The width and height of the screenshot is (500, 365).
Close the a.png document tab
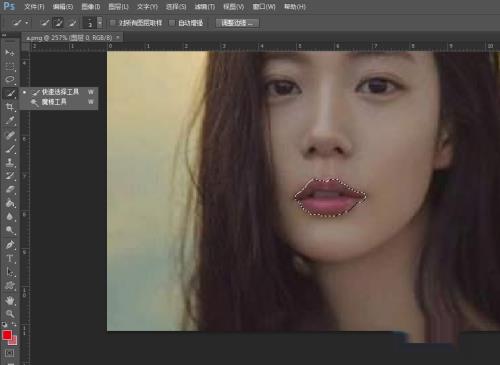coord(118,37)
